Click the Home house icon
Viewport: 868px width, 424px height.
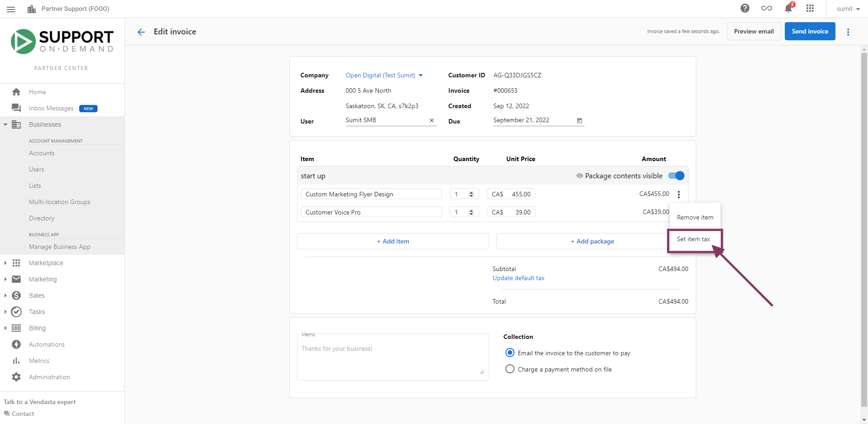pyautogui.click(x=16, y=92)
